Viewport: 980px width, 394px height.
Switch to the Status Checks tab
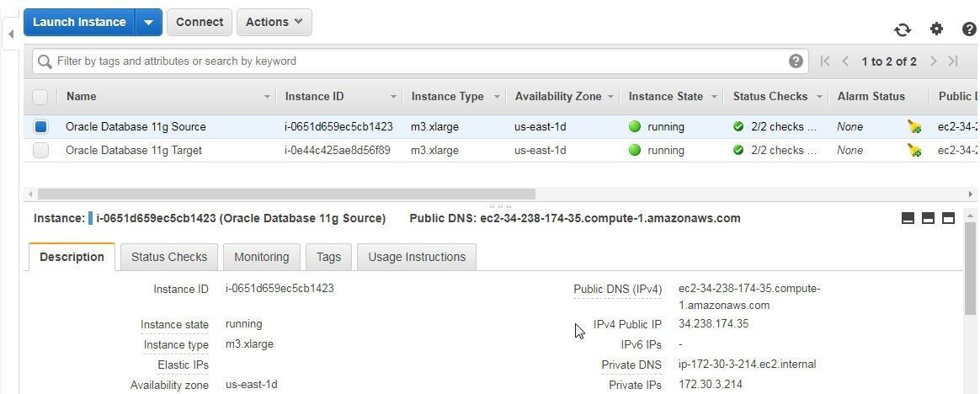pyautogui.click(x=169, y=257)
